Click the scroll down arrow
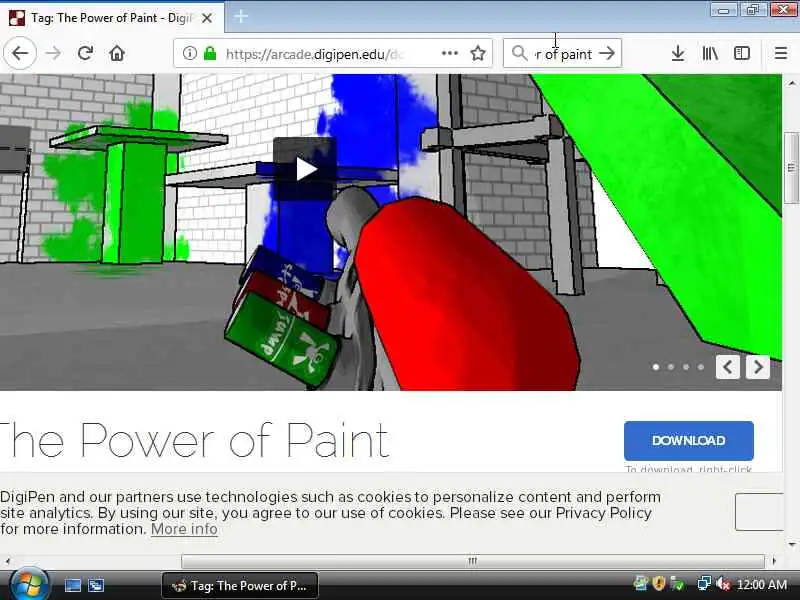Screen dimensions: 800x600 (791, 544)
